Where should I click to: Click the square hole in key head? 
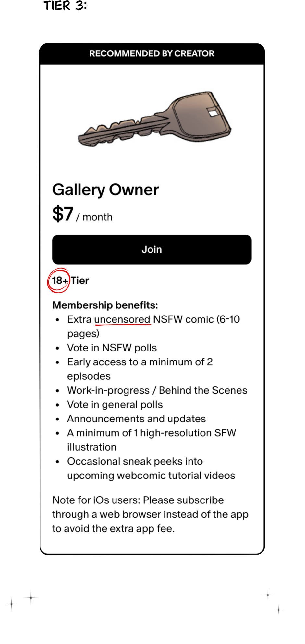pos(213,113)
